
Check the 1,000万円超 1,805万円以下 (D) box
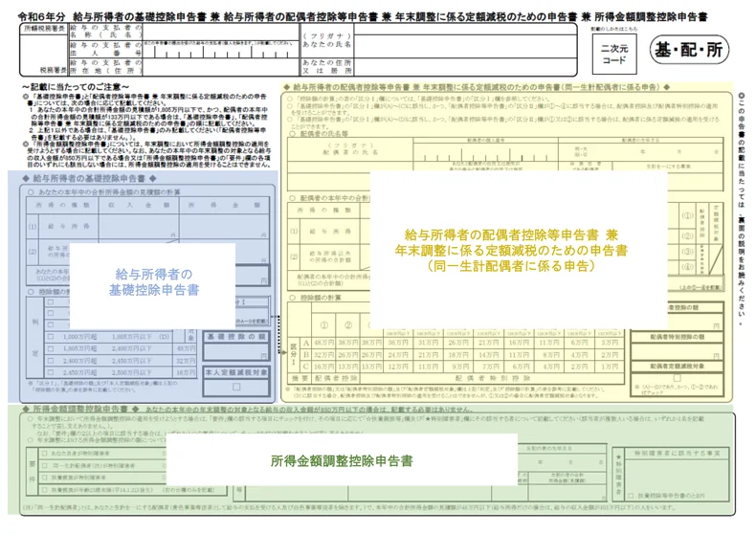pos(51,337)
